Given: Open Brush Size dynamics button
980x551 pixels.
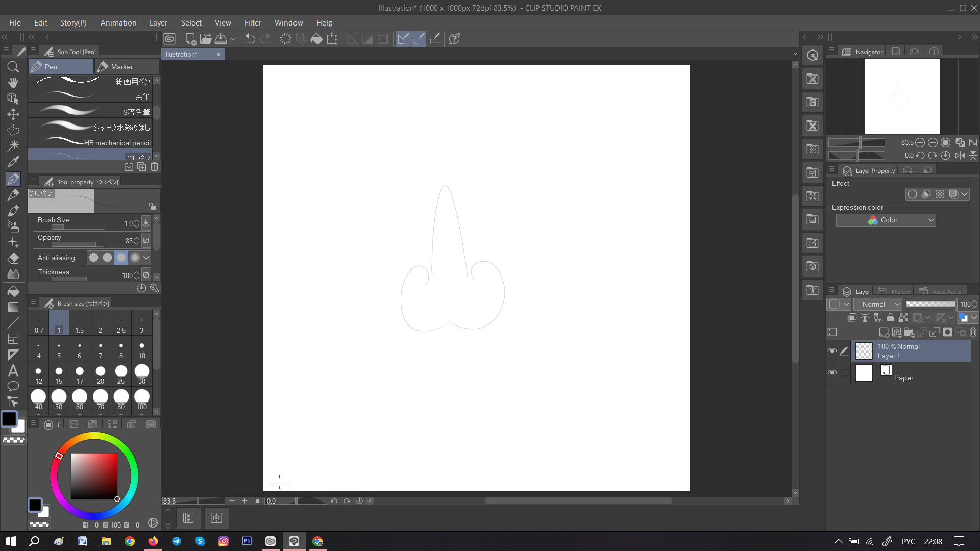Looking at the screenshot, I should (x=146, y=223).
